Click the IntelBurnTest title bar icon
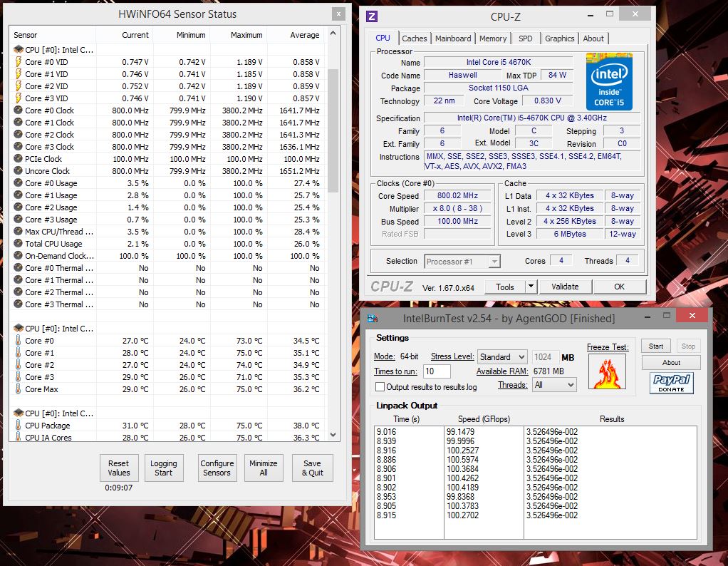 tap(373, 319)
